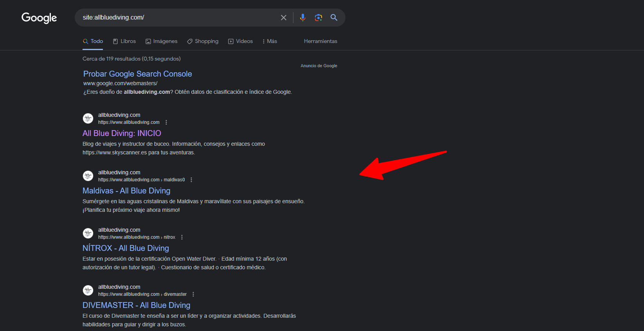Image resolution: width=644 pixels, height=331 pixels.
Task: Click favicon of the Maldivas result
Action: pos(88,176)
